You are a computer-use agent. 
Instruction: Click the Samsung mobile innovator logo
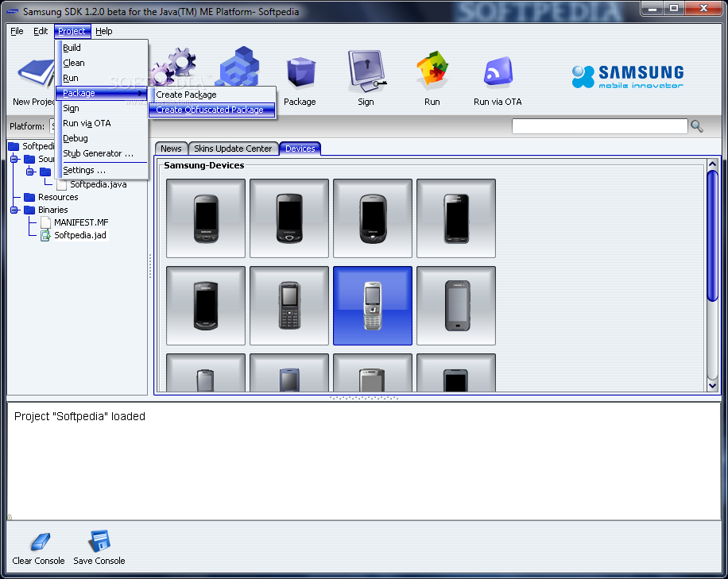click(627, 76)
